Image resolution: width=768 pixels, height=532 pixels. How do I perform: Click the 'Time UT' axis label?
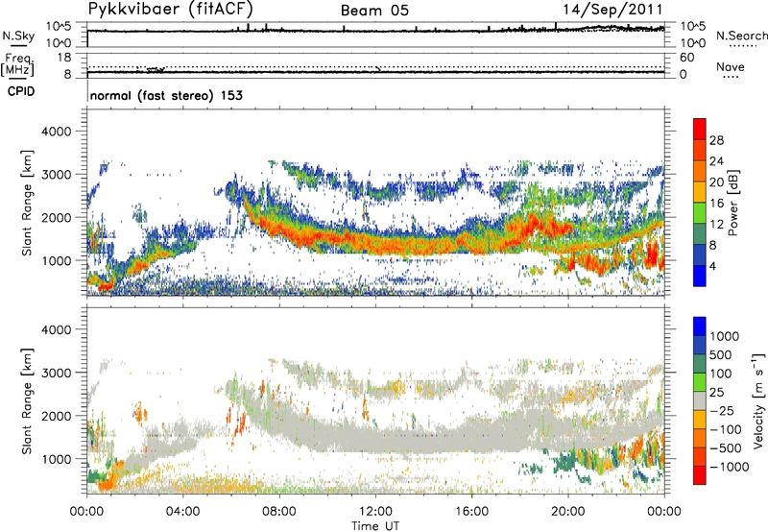375,526
